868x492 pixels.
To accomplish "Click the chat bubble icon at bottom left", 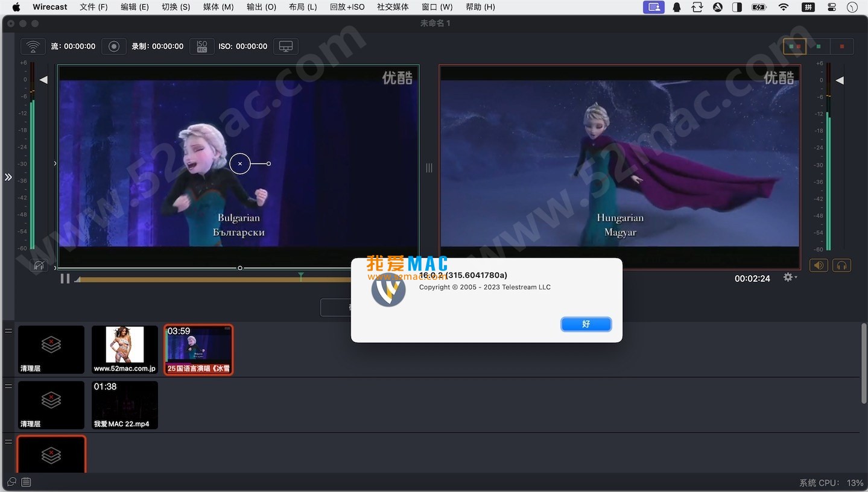I will (x=11, y=482).
